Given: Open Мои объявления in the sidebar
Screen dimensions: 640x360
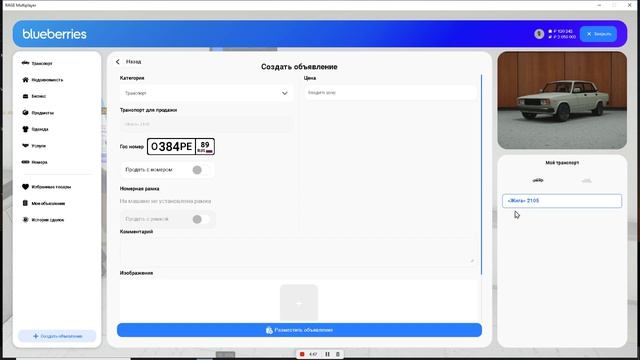Looking at the screenshot, I should (x=43, y=203).
